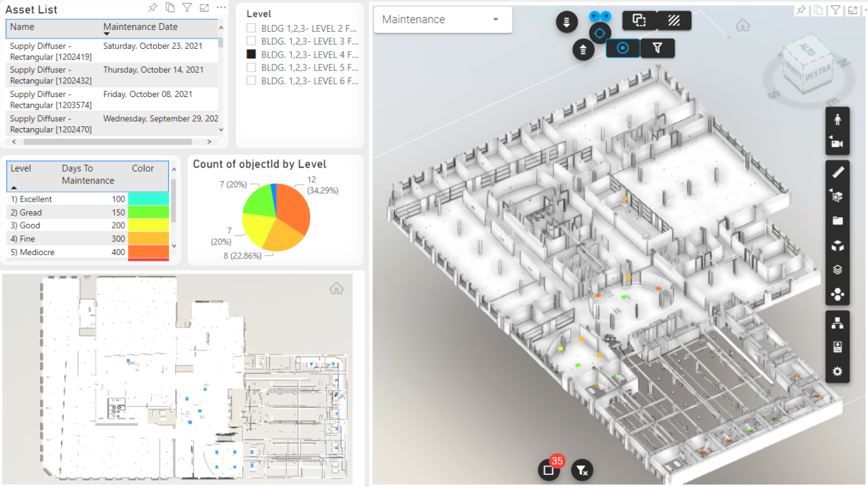Activate the measure (ruler) tool
This screenshot has height=487, width=868.
coord(837,172)
